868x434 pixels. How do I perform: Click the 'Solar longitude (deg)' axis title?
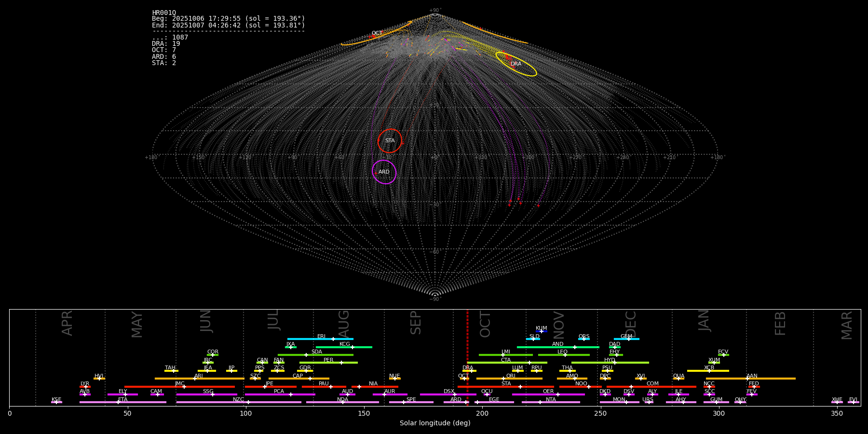coord(435,423)
